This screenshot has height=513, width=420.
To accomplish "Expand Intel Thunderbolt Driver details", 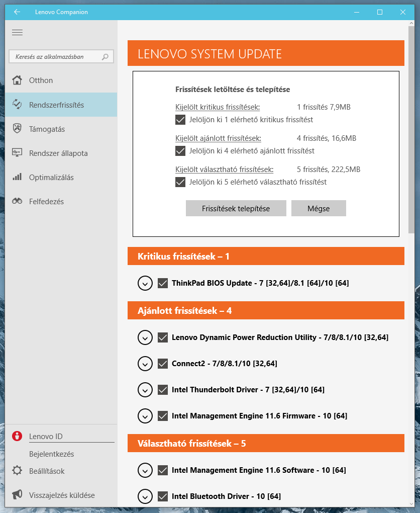I will click(145, 390).
